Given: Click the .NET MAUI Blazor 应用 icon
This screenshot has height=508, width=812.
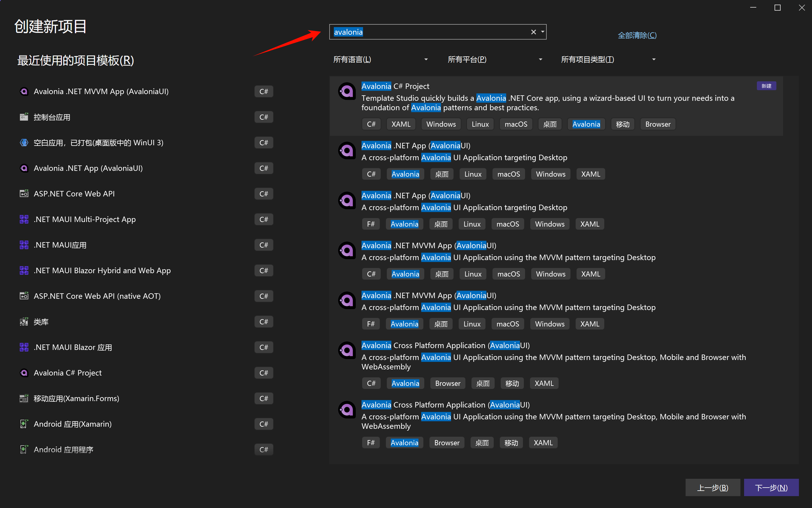Looking at the screenshot, I should (24, 347).
